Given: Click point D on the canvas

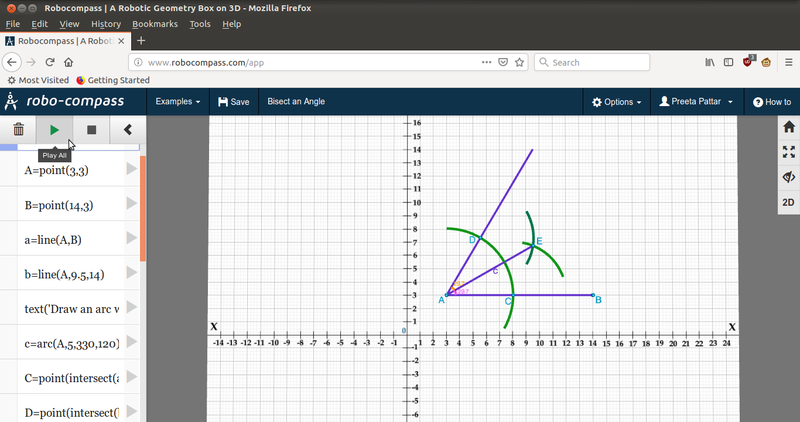Looking at the screenshot, I should point(480,238).
